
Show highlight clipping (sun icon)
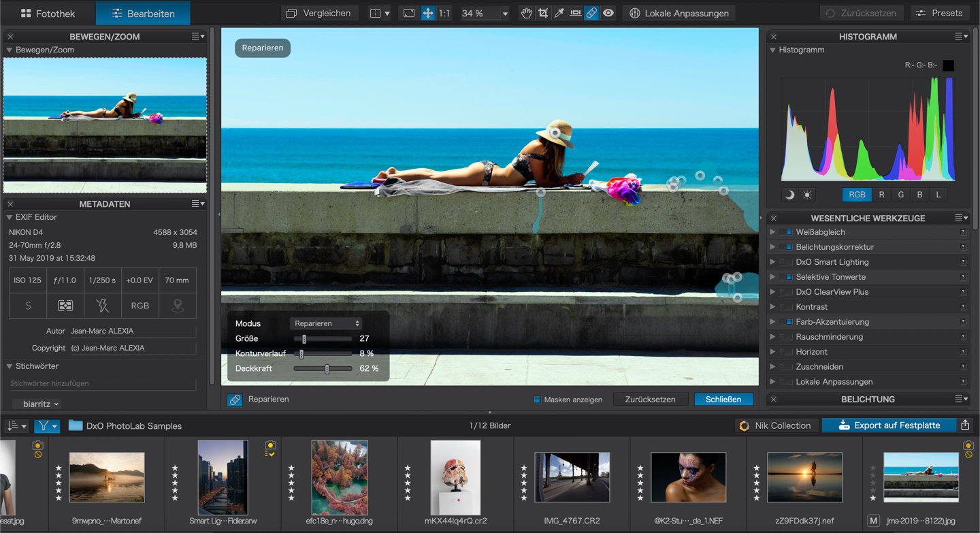tap(807, 195)
